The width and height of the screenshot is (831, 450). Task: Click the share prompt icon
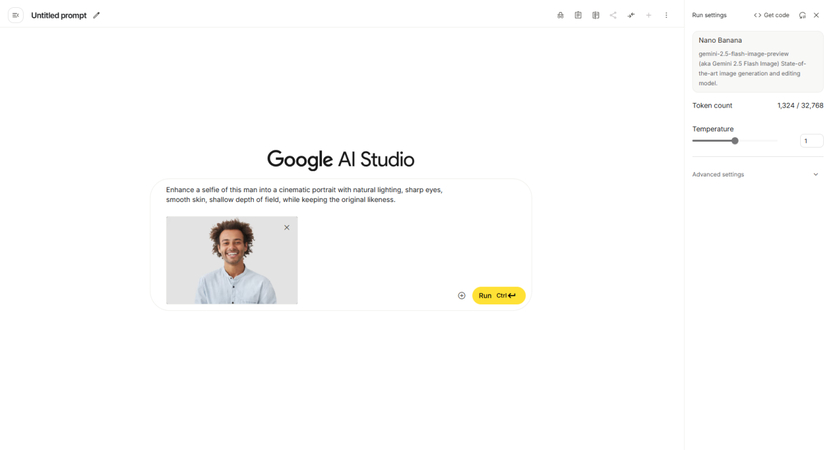pos(613,15)
